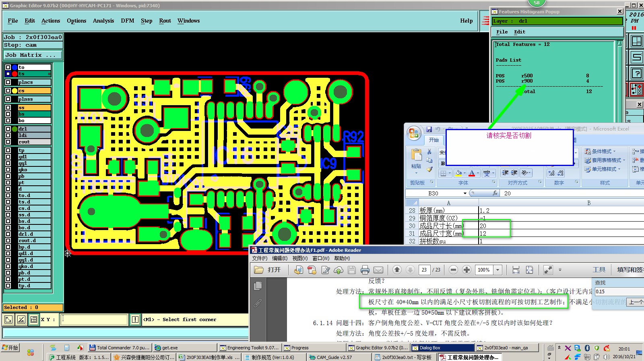Open the attachments paperclip icon in Reader
Viewport: 644px width, 361px height.
[x=258, y=303]
